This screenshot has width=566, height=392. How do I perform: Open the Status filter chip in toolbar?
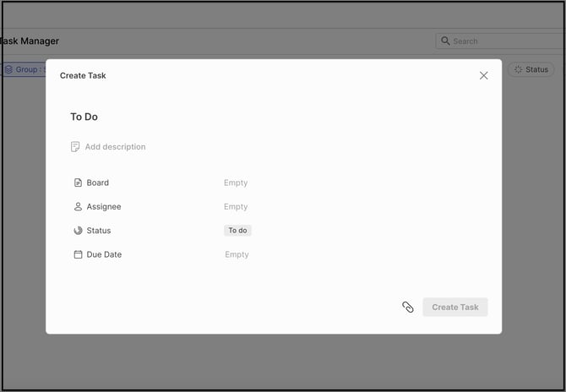pos(531,69)
